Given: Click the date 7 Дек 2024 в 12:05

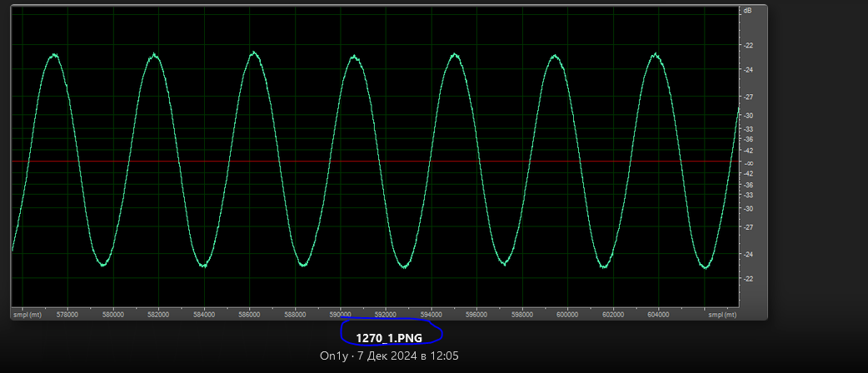Looking at the screenshot, I should [408, 356].
